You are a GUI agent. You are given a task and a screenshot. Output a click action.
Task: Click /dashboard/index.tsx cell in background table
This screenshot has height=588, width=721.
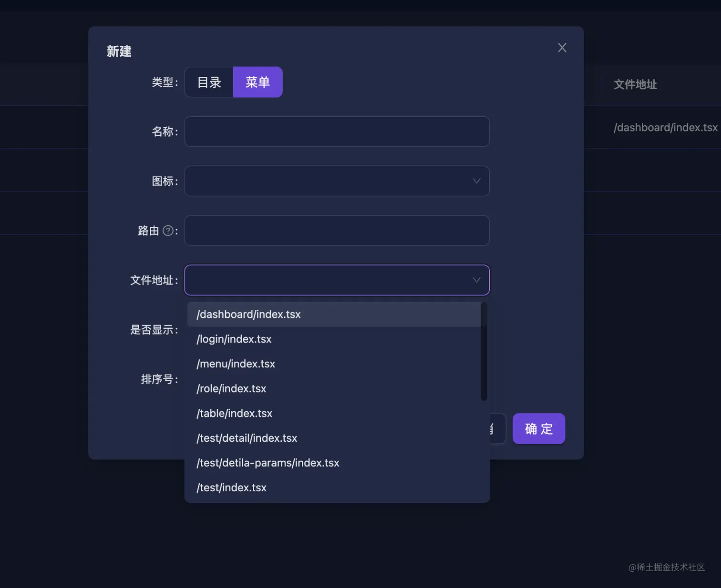coord(665,127)
